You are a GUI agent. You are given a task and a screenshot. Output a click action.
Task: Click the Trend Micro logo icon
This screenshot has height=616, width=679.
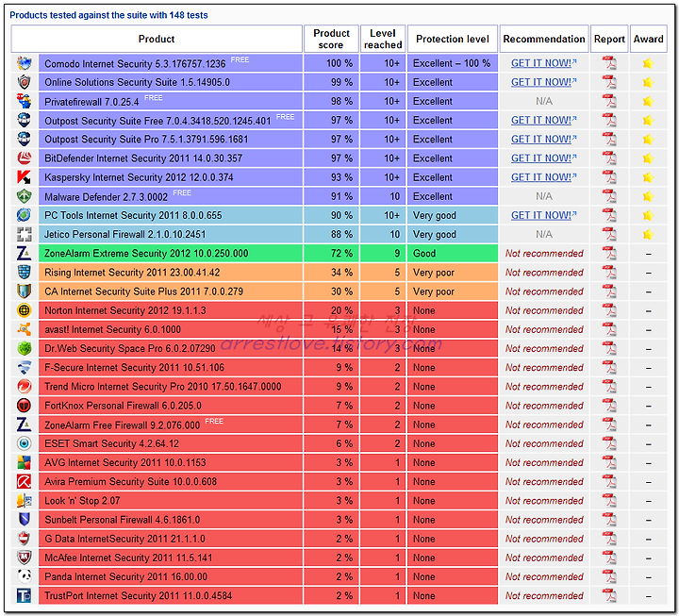25,387
